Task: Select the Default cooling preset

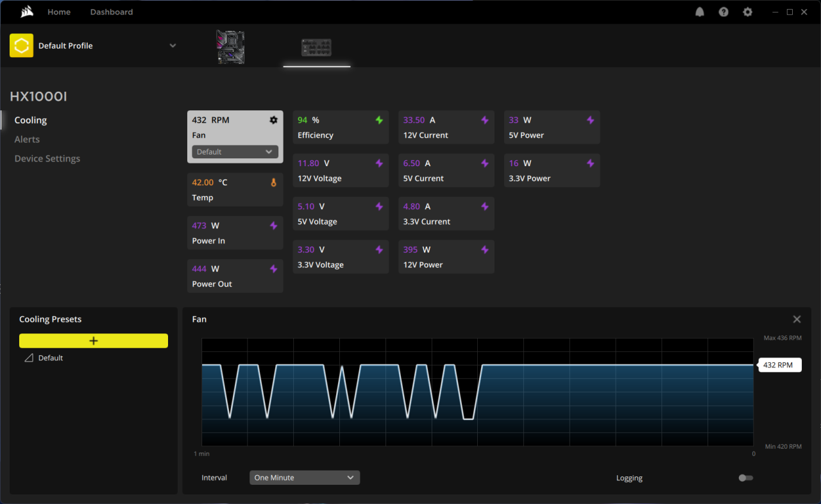Action: pyautogui.click(x=50, y=358)
